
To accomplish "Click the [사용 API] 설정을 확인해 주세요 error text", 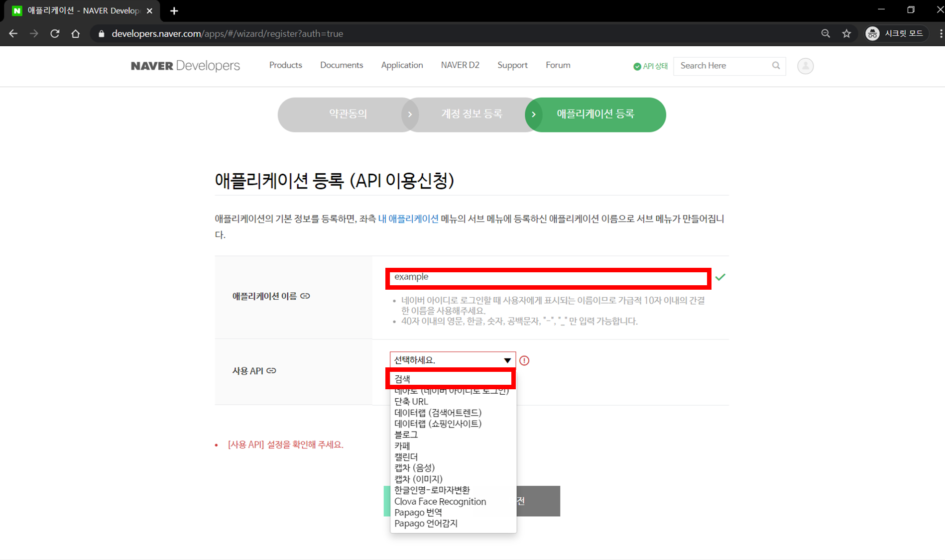I will (x=285, y=445).
